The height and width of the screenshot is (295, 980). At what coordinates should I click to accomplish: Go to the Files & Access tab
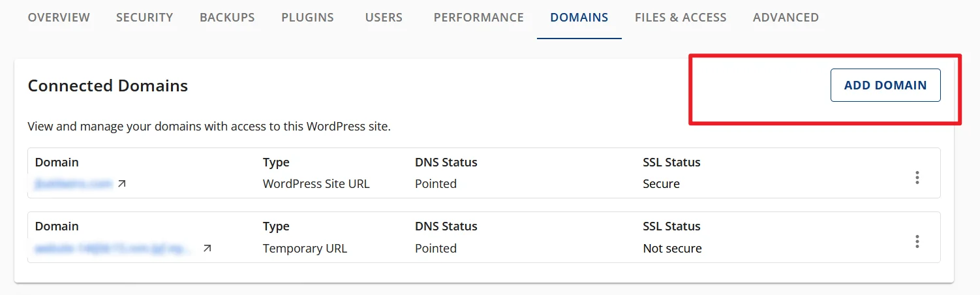pos(681,18)
